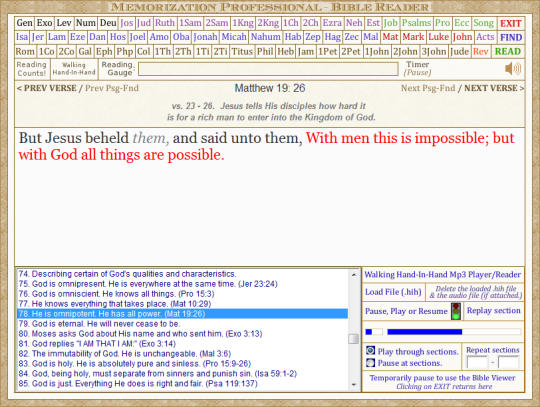
Task: Open the Eph book tab
Action: tap(104, 52)
